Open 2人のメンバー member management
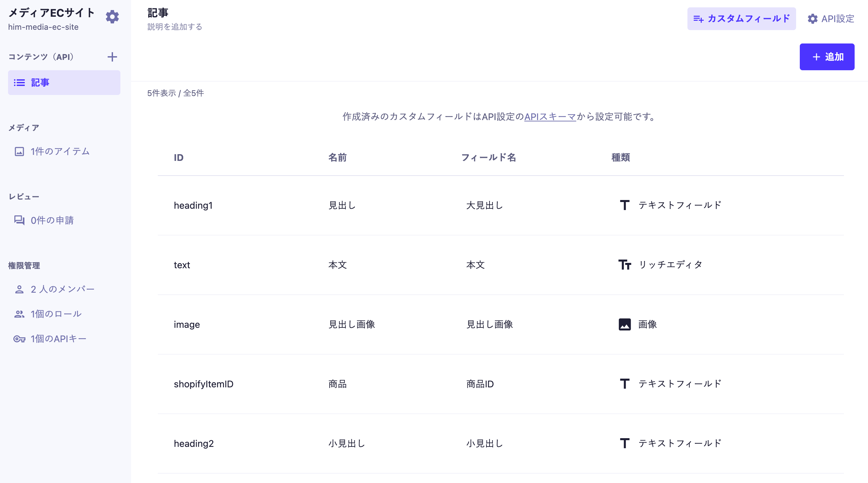Viewport: 868px width, 483px height. 62,289
